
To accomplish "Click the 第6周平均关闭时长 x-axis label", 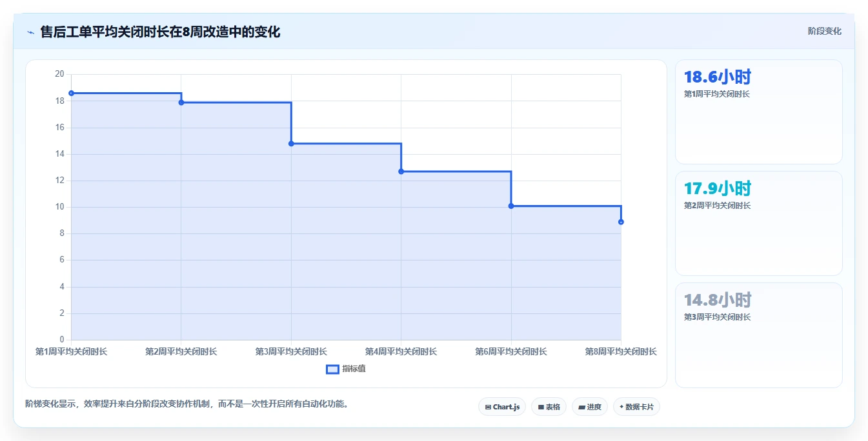I will (511, 351).
